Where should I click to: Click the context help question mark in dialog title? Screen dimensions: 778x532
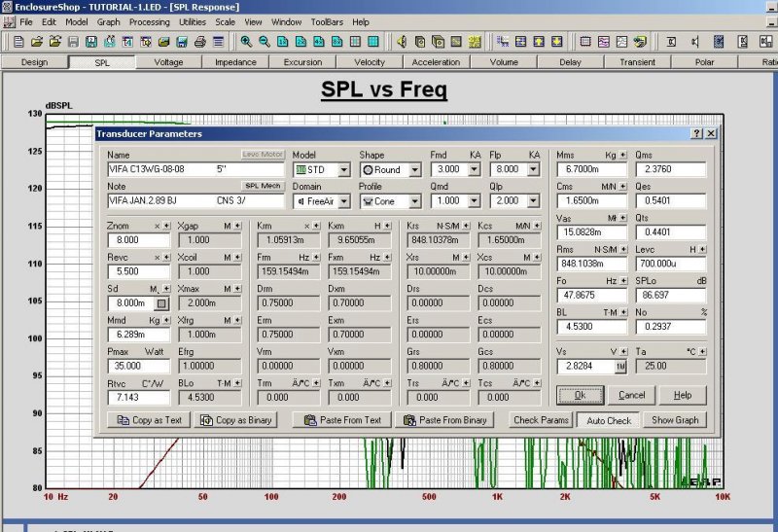coord(697,133)
